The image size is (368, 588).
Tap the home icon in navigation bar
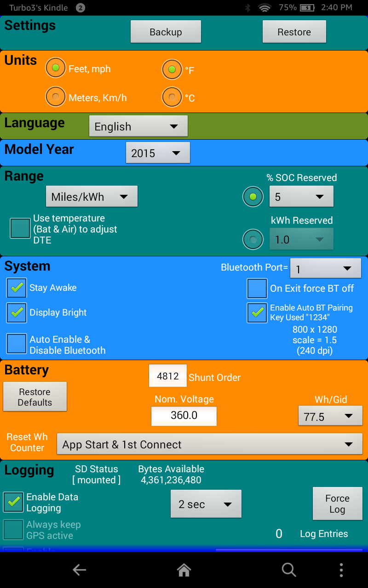[184, 570]
